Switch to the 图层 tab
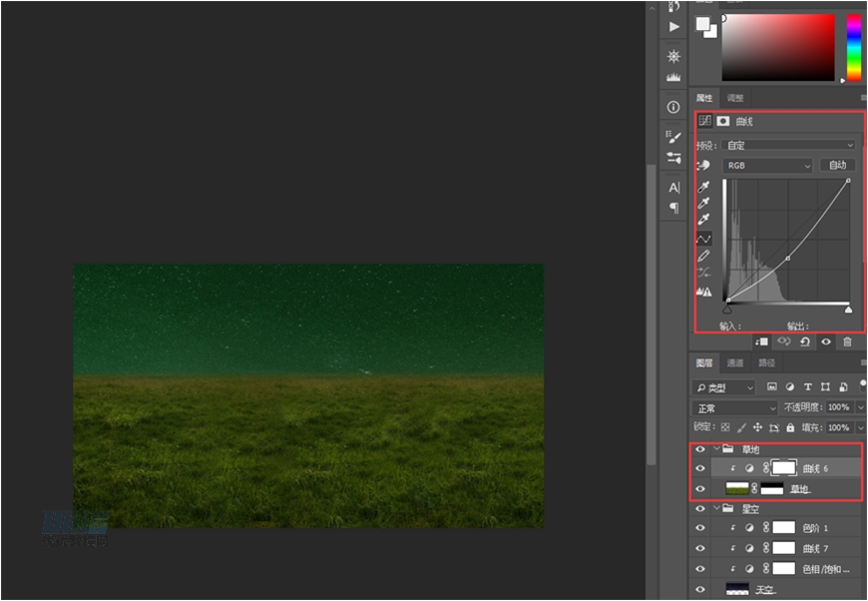The image size is (868, 601). (x=704, y=362)
